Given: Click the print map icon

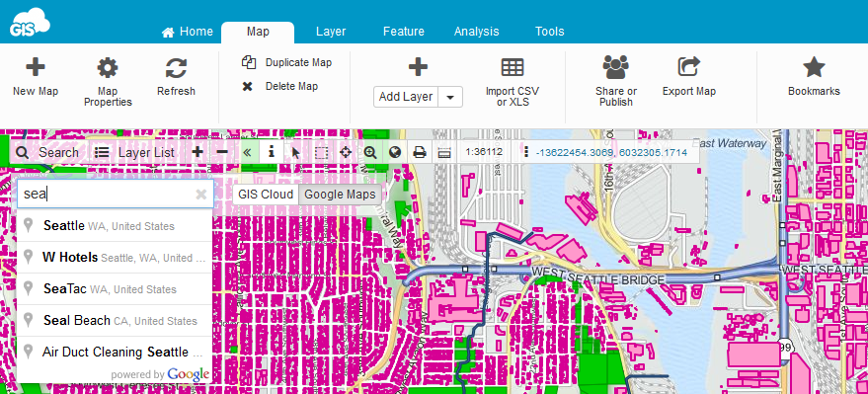Looking at the screenshot, I should pos(420,152).
